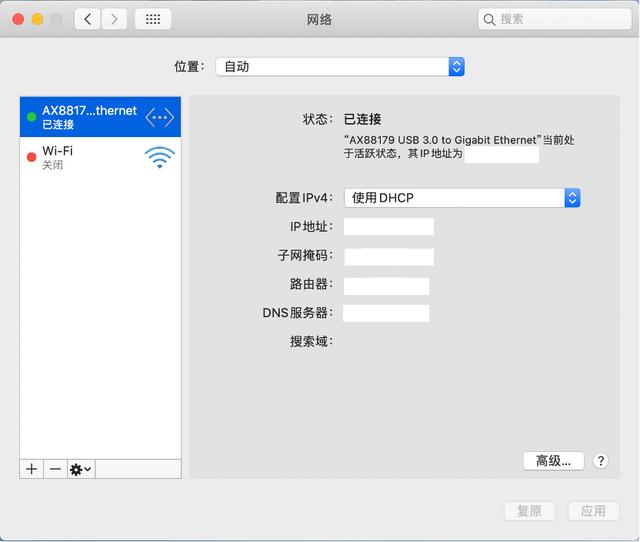Click red status dot of Wi-Fi
This screenshot has width=640, height=542.
(31, 157)
